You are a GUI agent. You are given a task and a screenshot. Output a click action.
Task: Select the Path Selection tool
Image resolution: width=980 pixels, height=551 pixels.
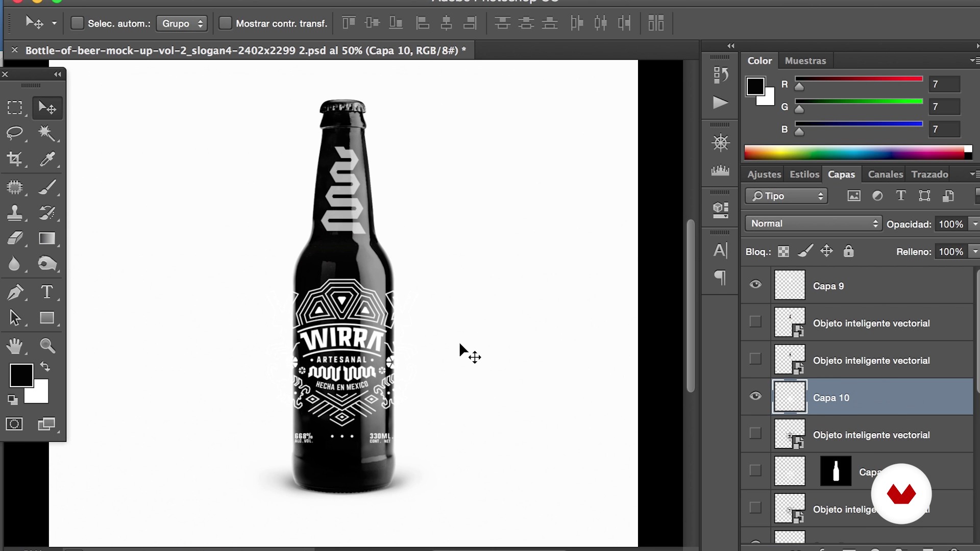[x=14, y=318]
